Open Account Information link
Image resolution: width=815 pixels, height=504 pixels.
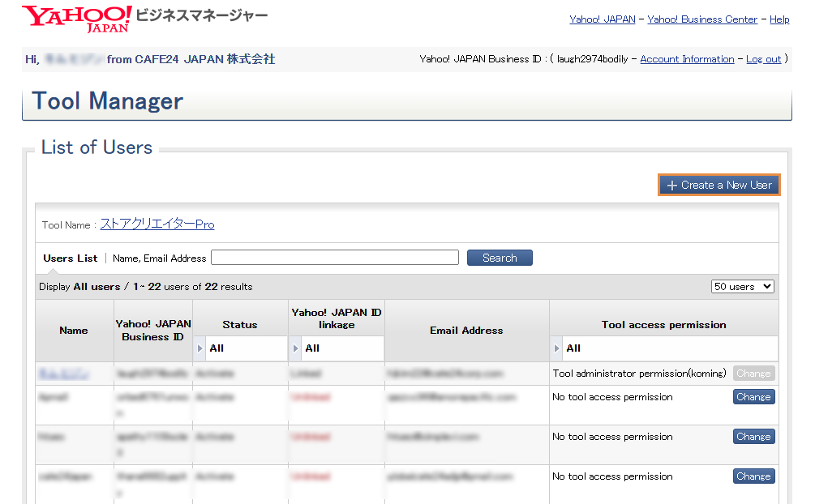[x=687, y=59]
